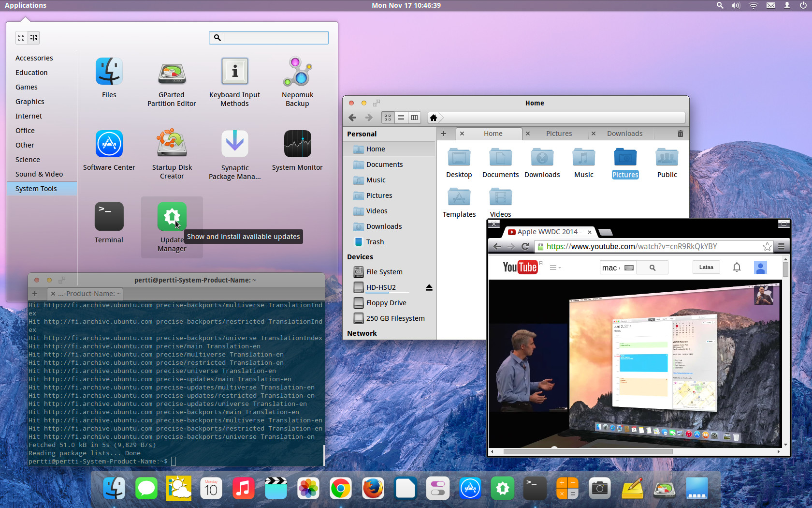Open the Chrome hamburger menu
The width and height of the screenshot is (812, 508).
click(781, 247)
